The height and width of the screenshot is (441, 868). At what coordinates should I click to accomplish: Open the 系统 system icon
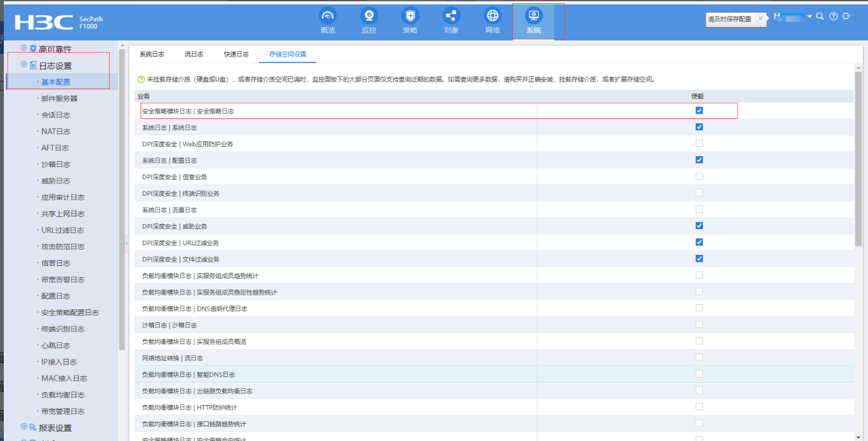(534, 16)
